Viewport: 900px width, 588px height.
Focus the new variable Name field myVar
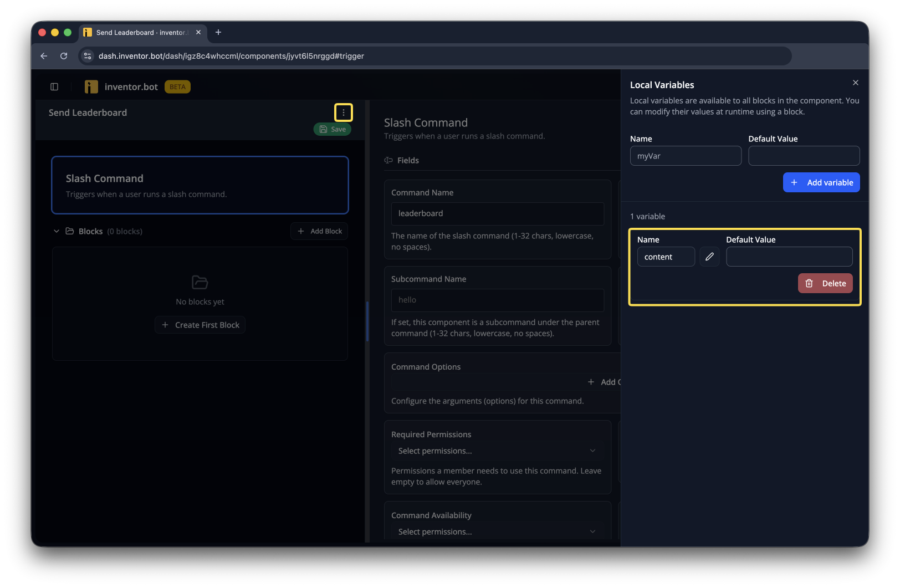(x=686, y=156)
